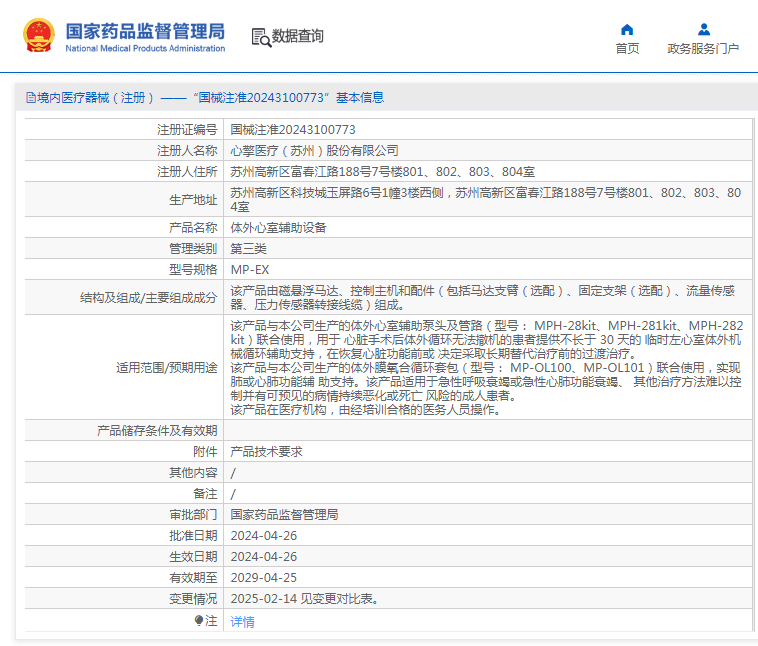Click approval department value 国家药品监督管理局
This screenshot has height=646, width=758.
tap(284, 514)
